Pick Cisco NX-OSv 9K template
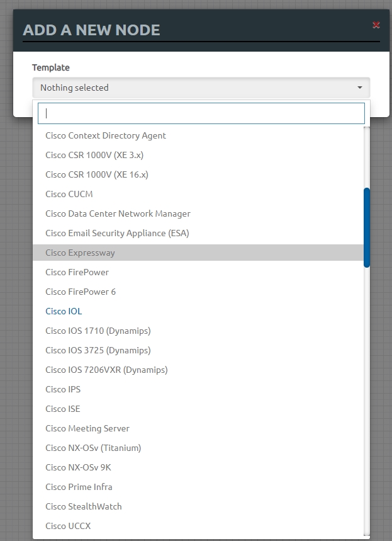The image size is (392, 541). click(198, 467)
